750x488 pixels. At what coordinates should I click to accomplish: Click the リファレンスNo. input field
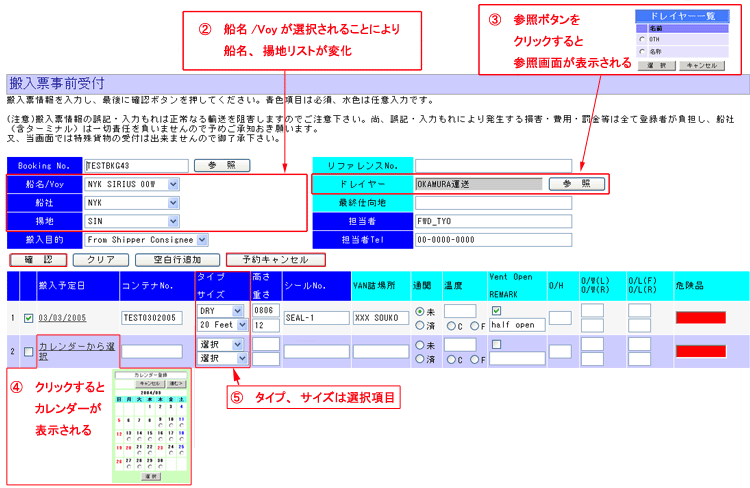coord(493,165)
